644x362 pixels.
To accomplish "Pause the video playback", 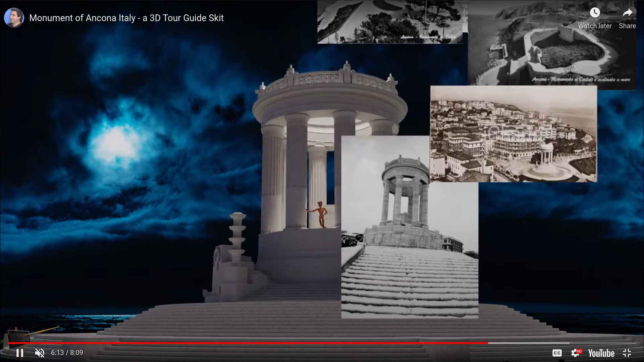I will [x=20, y=353].
